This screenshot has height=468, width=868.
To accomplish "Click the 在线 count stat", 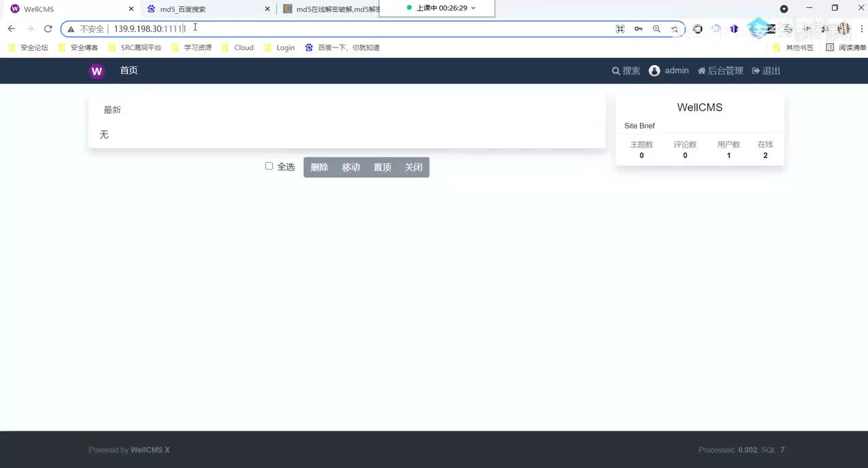I will pyautogui.click(x=766, y=150).
